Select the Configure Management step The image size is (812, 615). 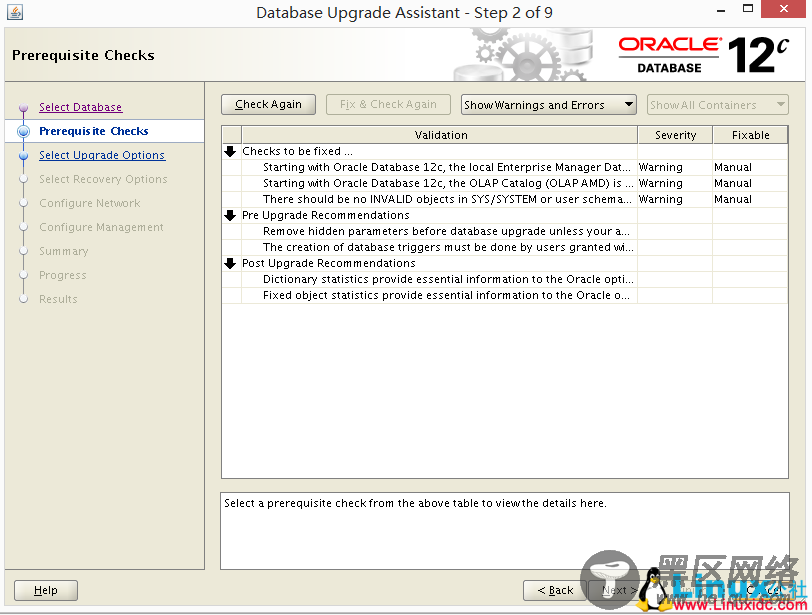point(101,227)
